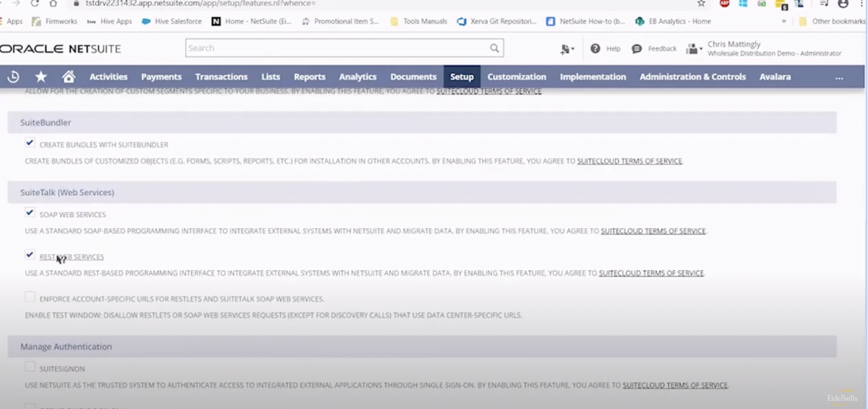The image size is (868, 409).
Task: Open the Customization menu
Action: [517, 77]
